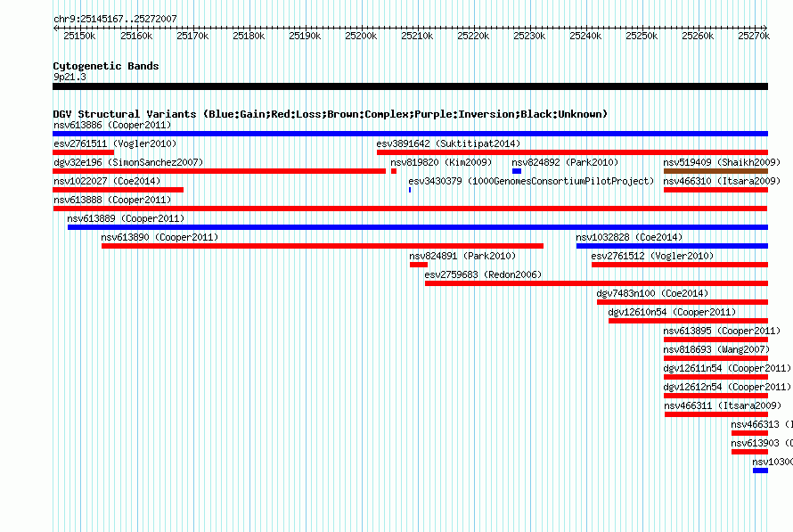Open the dgv12610n54 (Cooper2011) label
Viewport: 793px width, 532px height.
(x=672, y=312)
